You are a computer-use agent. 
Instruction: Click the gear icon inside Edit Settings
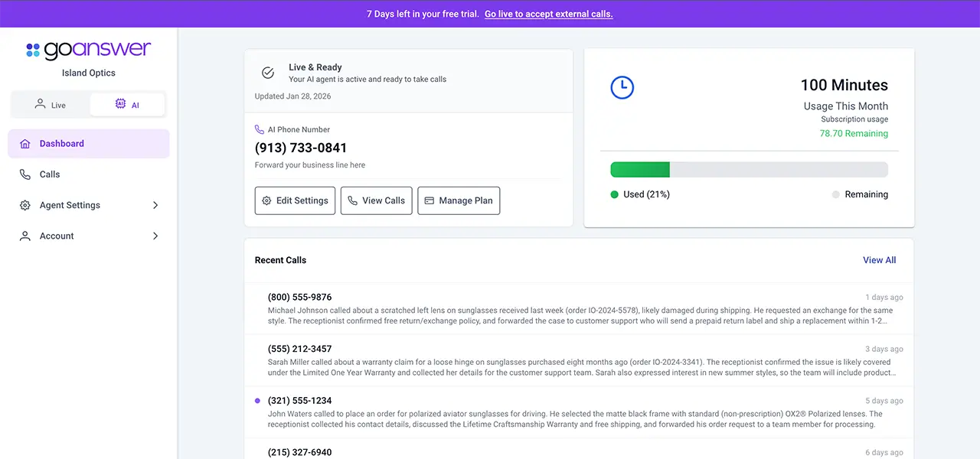click(x=266, y=200)
